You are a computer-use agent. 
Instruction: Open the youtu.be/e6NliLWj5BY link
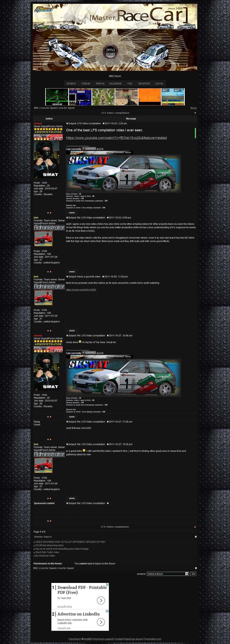click(x=81, y=290)
